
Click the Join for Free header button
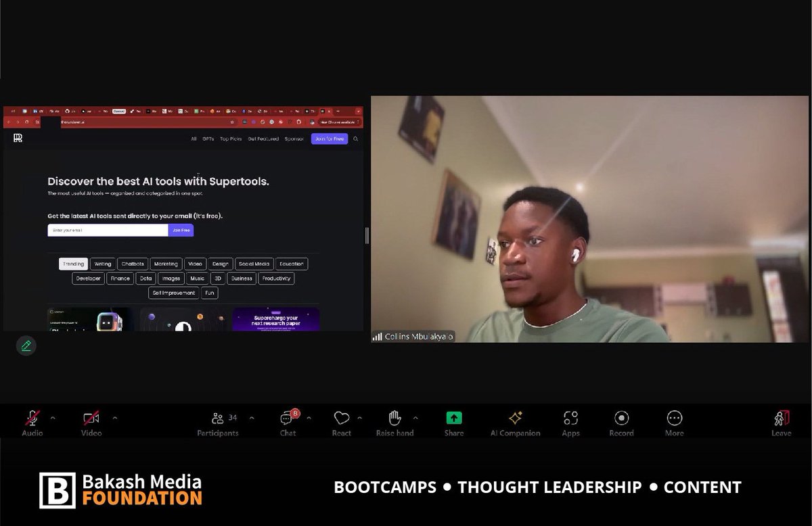click(330, 139)
